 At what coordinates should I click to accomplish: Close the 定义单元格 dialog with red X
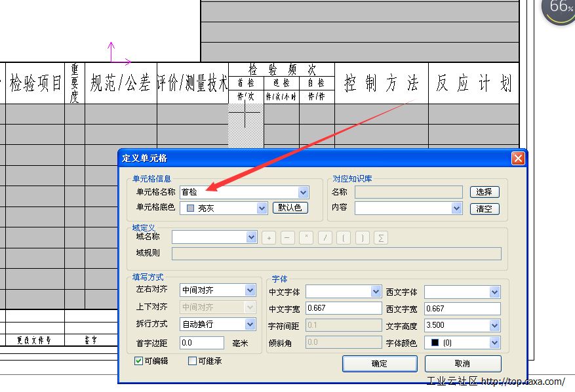click(518, 159)
